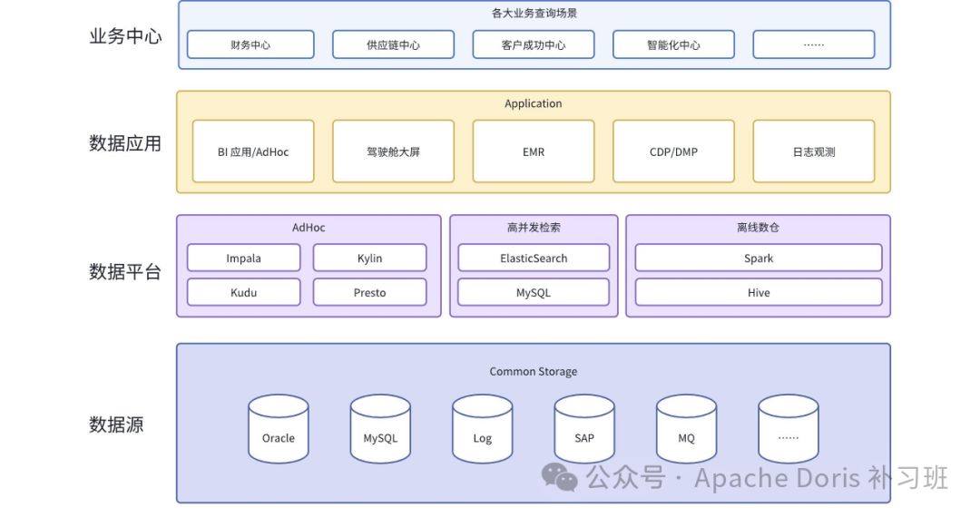Select the BI 应用/AdHoc application box
This screenshot has height=517, width=980.
[x=253, y=151]
